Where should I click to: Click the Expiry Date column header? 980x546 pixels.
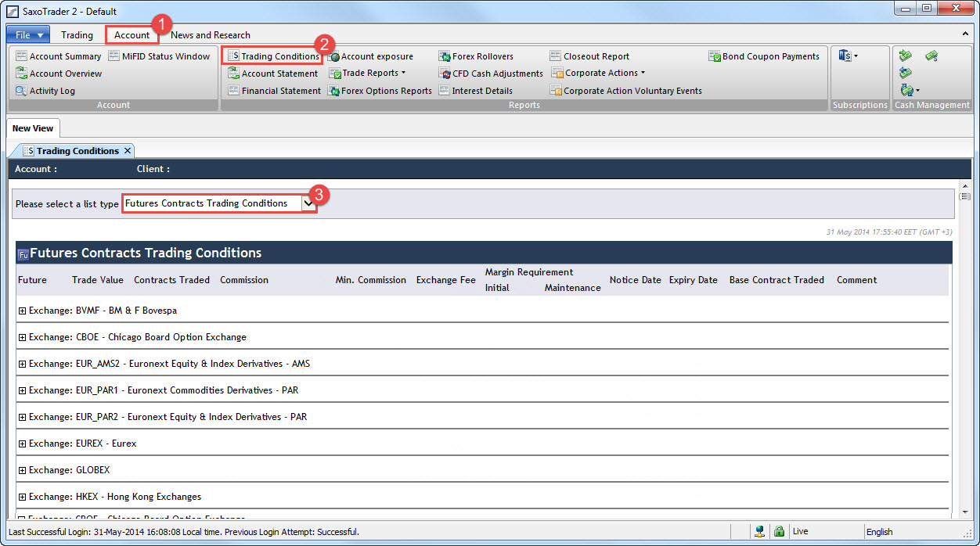[694, 280]
